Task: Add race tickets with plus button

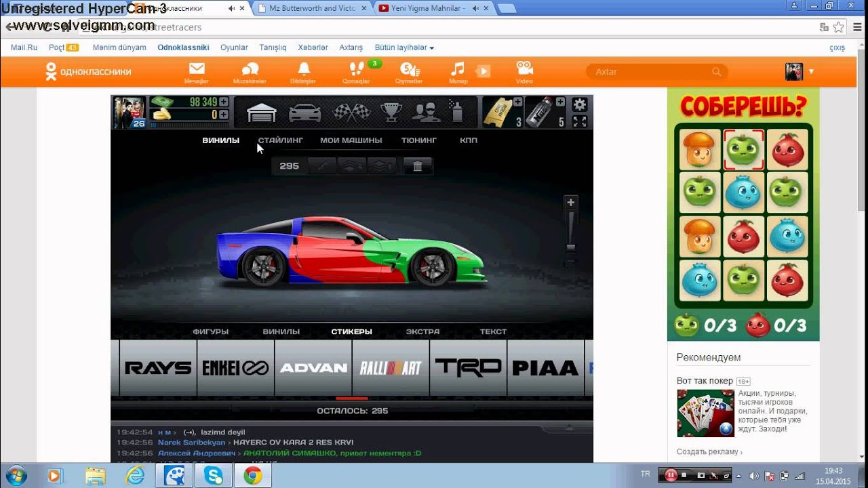Action: (518, 102)
